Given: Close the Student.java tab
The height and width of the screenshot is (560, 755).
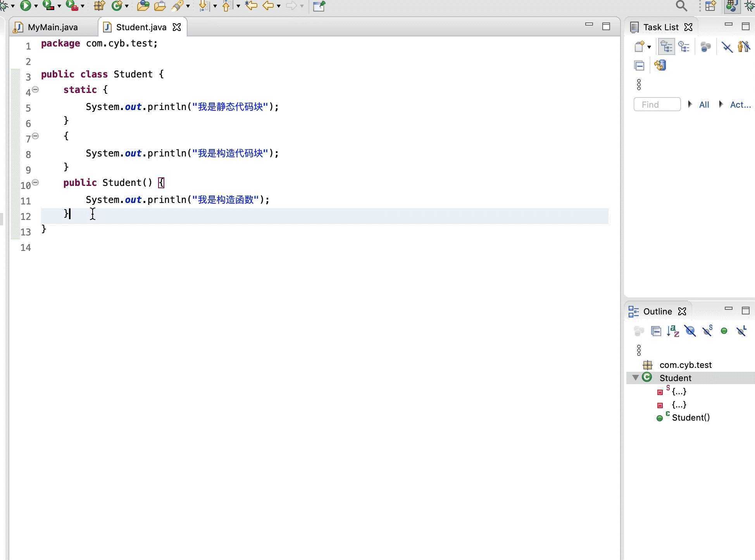Looking at the screenshot, I should (x=177, y=27).
